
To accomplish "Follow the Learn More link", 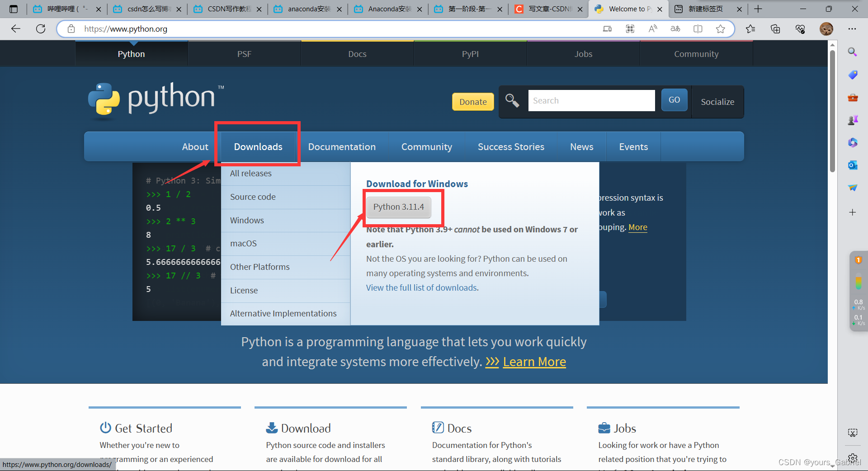I will 534,362.
